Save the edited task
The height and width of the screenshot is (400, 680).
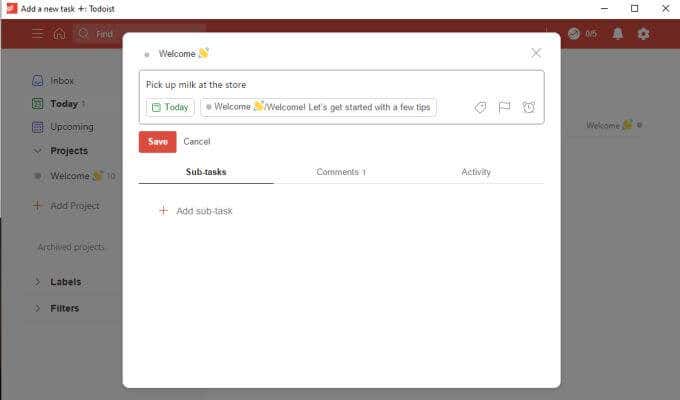(x=157, y=142)
